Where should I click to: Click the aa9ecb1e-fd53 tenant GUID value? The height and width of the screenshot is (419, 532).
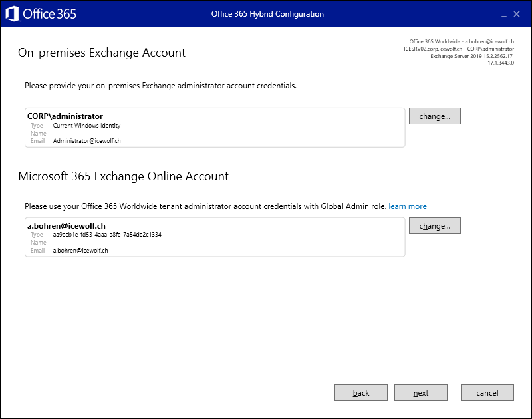[x=107, y=235]
